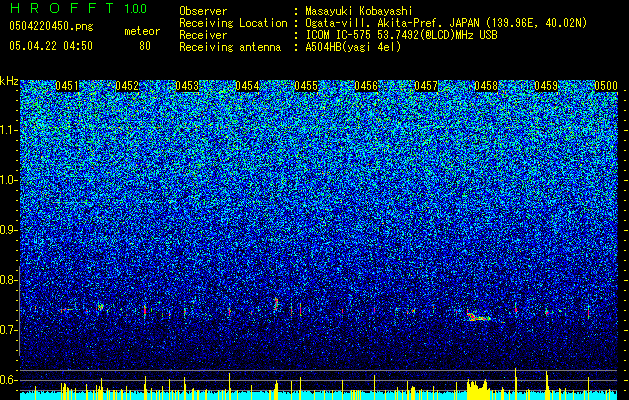Select the version number 1.0.0
Screen dimensions: 629x400
coord(136,8)
